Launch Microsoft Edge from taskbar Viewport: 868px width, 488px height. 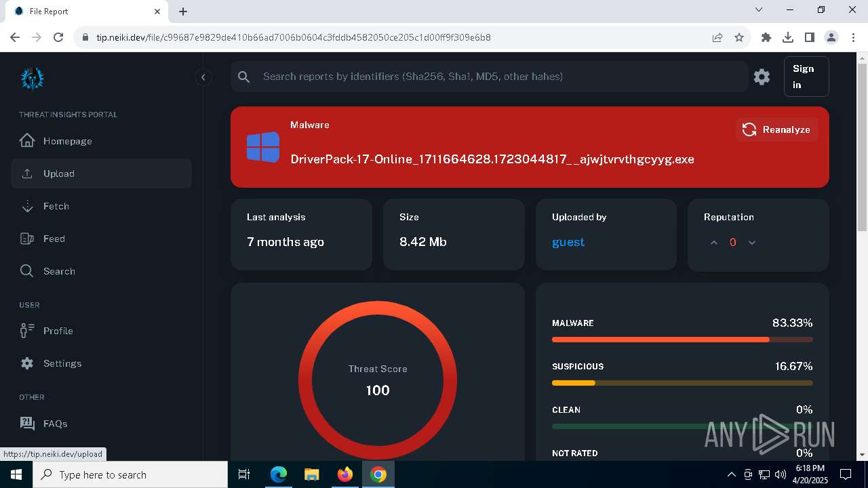[x=279, y=474]
